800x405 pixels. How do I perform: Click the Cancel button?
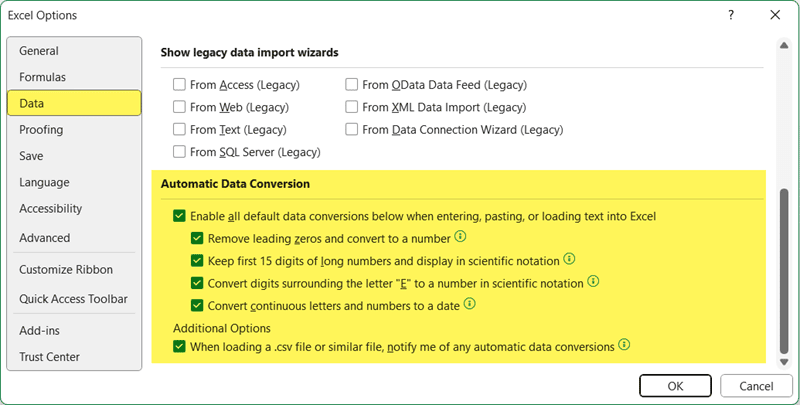click(758, 386)
